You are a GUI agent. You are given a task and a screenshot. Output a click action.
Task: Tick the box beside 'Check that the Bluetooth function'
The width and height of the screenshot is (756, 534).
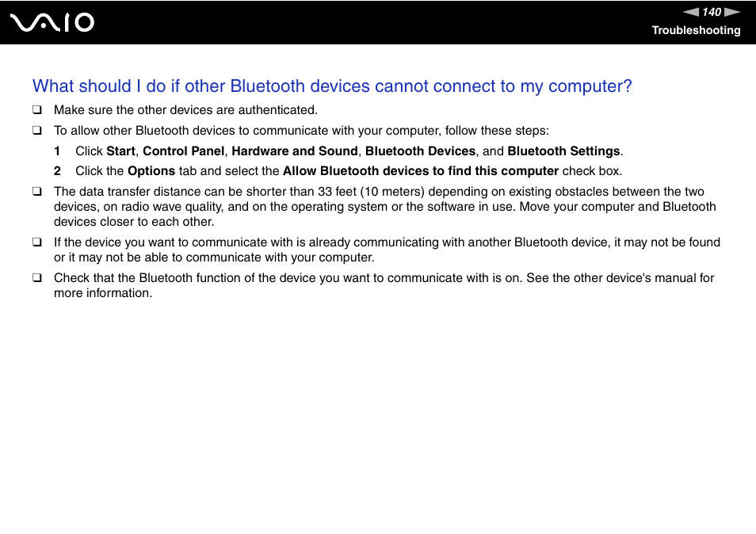37,277
